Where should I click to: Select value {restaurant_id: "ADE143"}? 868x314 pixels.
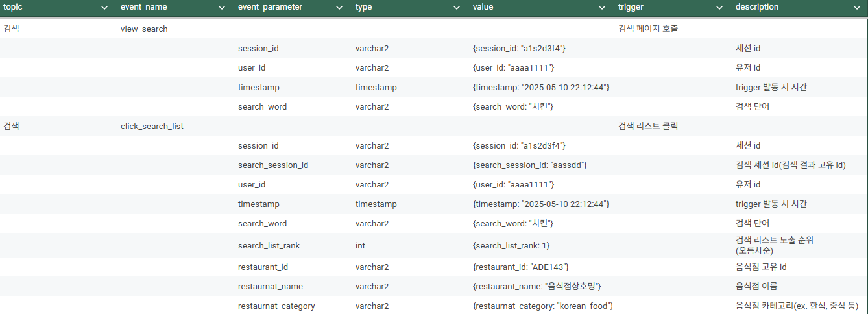[x=522, y=267]
